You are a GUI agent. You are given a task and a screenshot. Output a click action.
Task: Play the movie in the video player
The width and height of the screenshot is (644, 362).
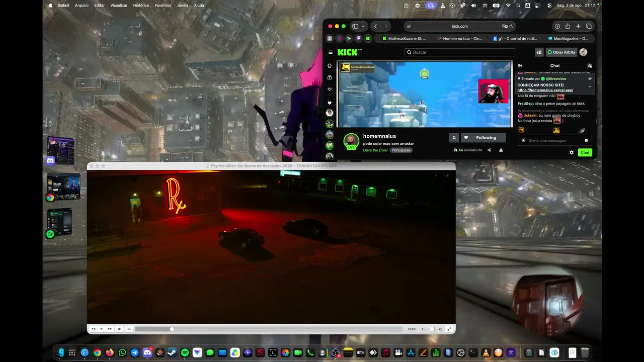tap(101, 329)
